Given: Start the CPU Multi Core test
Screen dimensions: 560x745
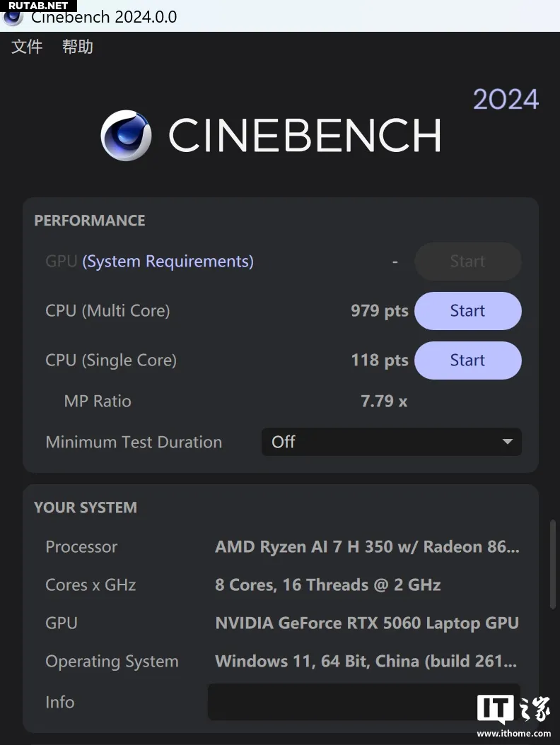Looking at the screenshot, I should 468,311.
